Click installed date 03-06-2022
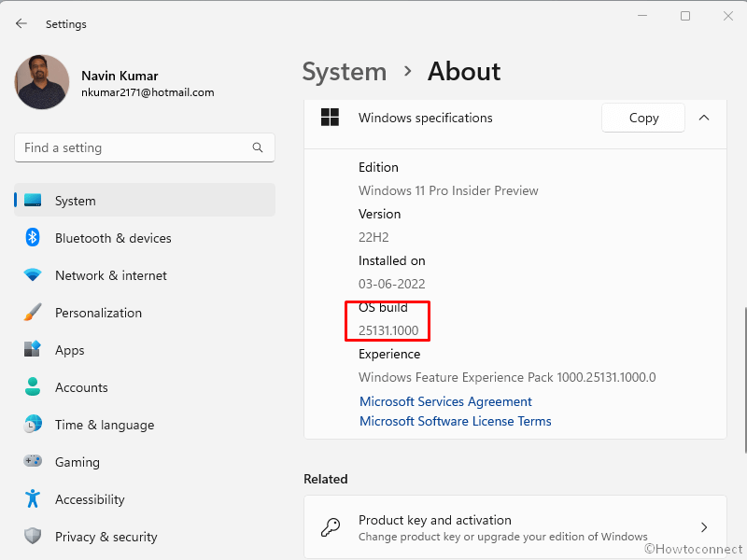Screen dimensions: 747x560 point(391,284)
